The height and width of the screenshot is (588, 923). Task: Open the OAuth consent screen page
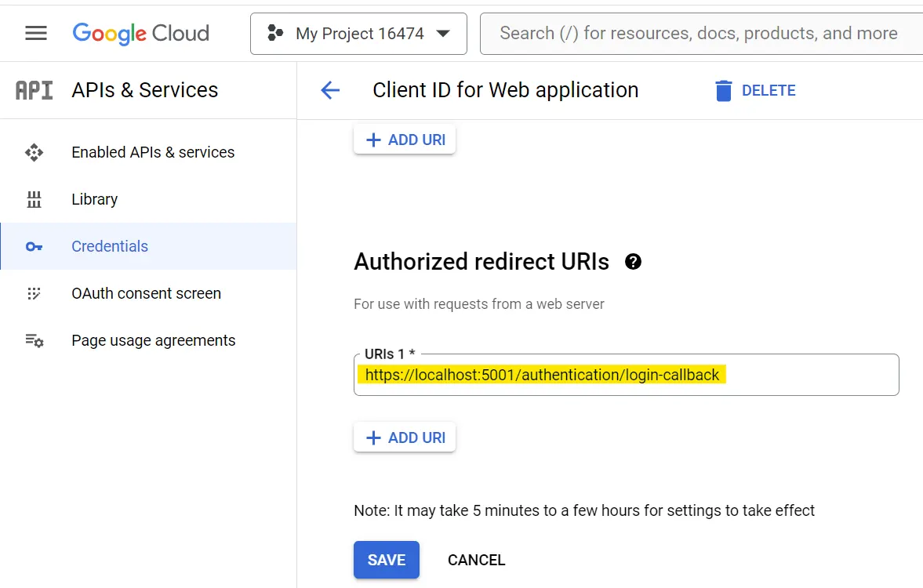145,293
